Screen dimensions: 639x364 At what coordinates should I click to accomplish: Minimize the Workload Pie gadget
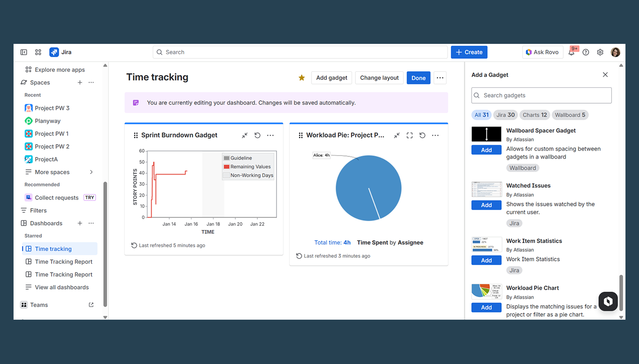pyautogui.click(x=397, y=135)
